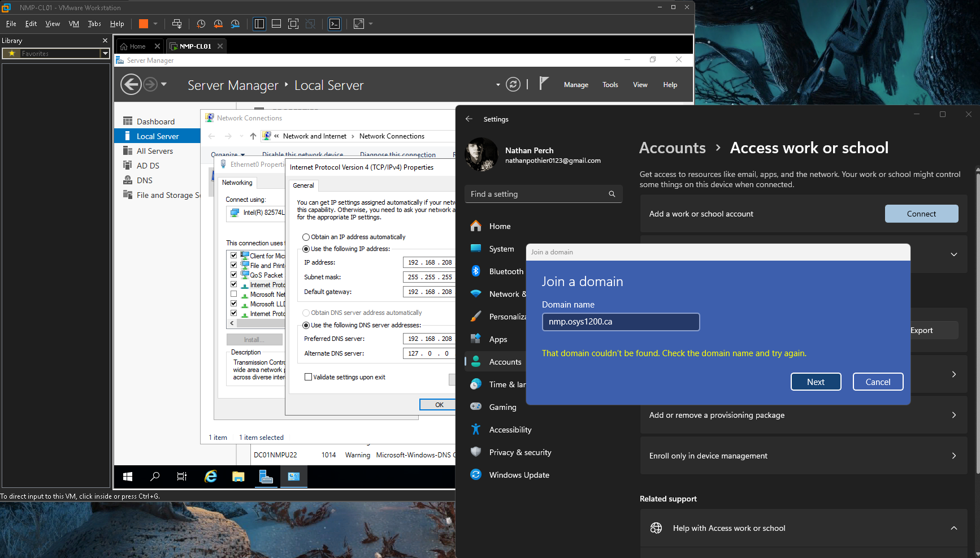Expand Add or remove a provisioning package

953,415
